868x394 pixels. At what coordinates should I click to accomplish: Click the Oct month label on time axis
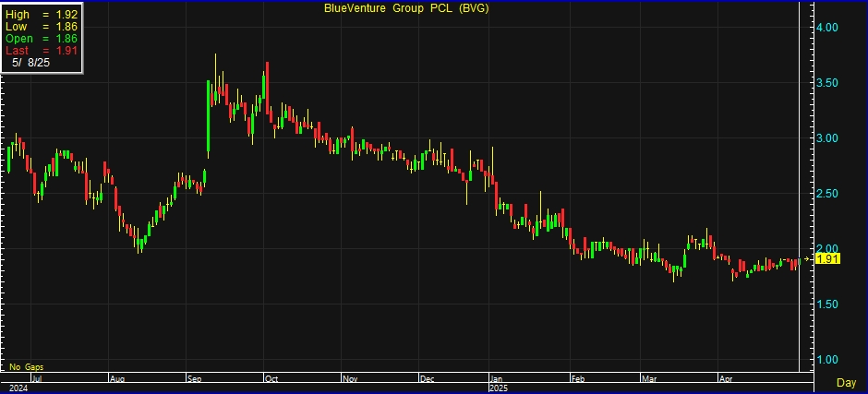(271, 379)
